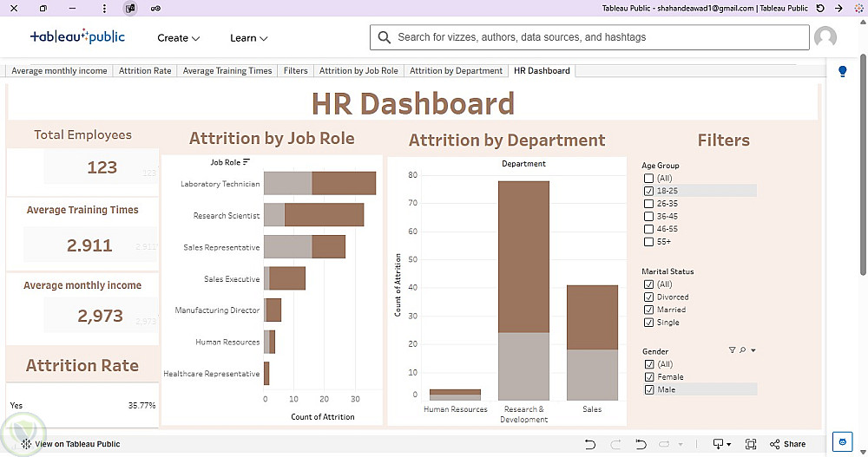
Task: Click the user profile avatar
Action: point(825,37)
